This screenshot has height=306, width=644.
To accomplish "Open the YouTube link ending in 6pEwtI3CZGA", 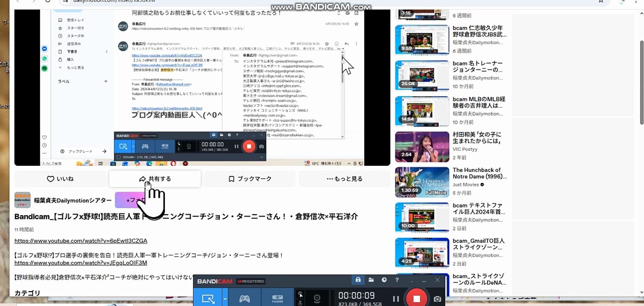I will pyautogui.click(x=81, y=241).
